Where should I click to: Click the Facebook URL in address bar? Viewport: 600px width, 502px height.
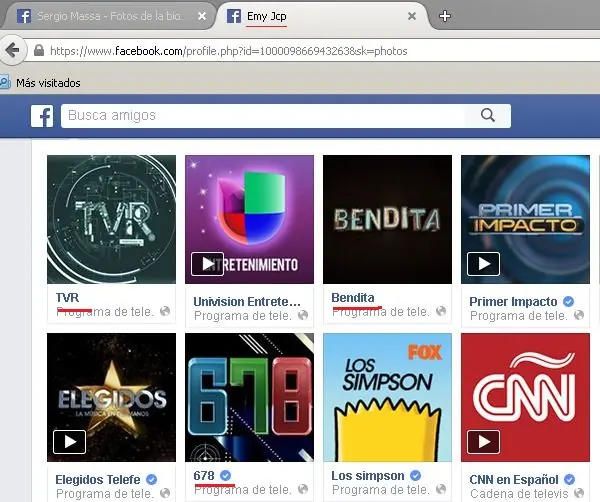point(228,51)
